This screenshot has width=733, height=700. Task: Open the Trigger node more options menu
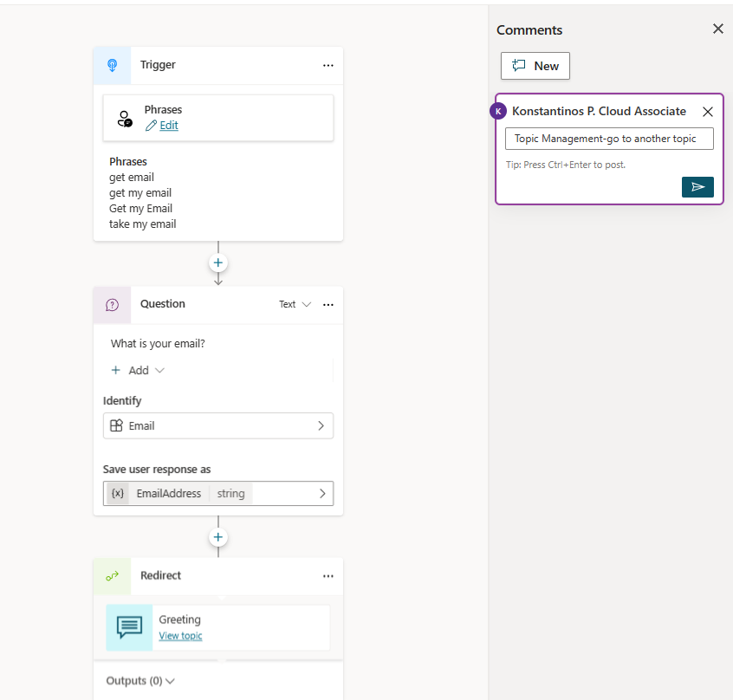328,65
